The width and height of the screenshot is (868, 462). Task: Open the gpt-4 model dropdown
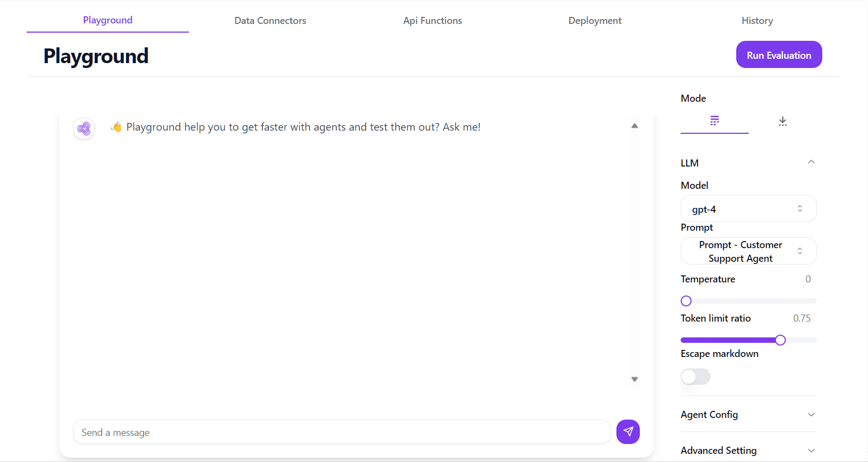[748, 208]
